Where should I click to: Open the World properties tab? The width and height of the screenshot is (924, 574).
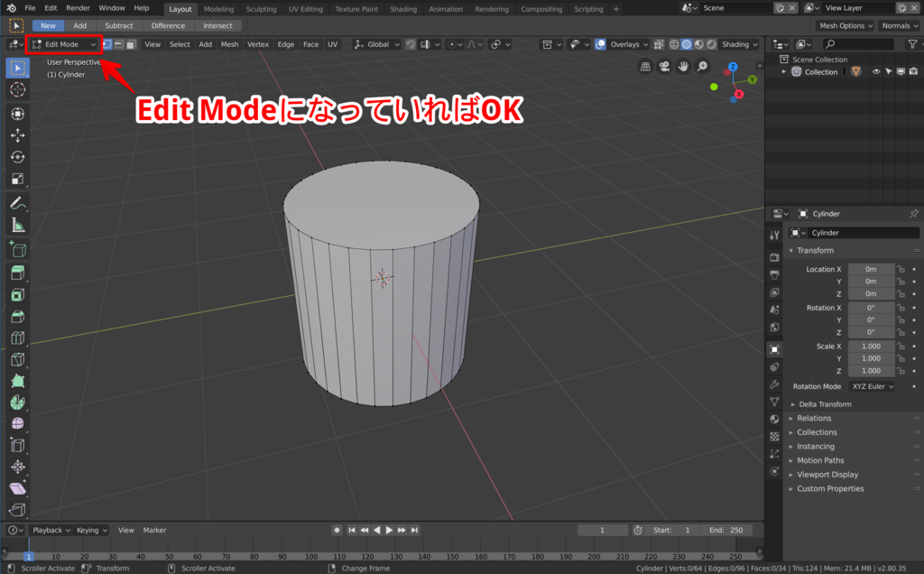[x=774, y=327]
